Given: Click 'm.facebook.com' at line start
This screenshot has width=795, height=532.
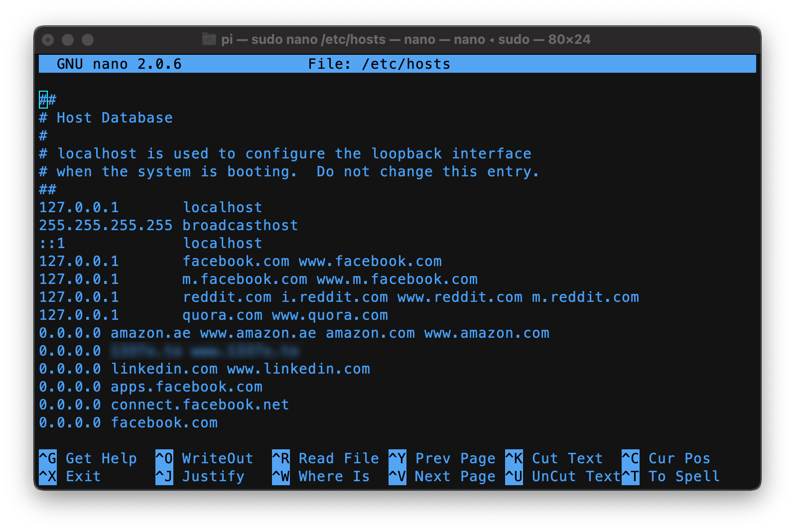Looking at the screenshot, I should 245,279.
